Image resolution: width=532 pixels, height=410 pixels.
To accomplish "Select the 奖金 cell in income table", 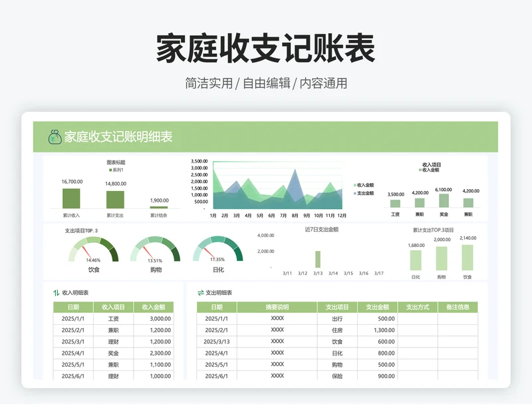I will pos(113,353).
